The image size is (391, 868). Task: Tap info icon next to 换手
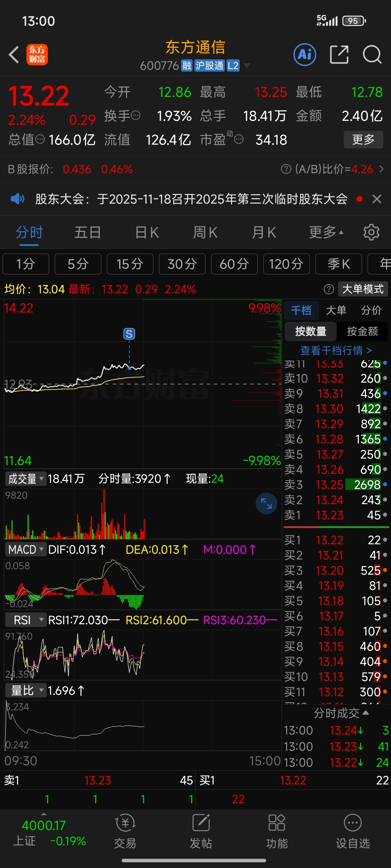[x=135, y=116]
